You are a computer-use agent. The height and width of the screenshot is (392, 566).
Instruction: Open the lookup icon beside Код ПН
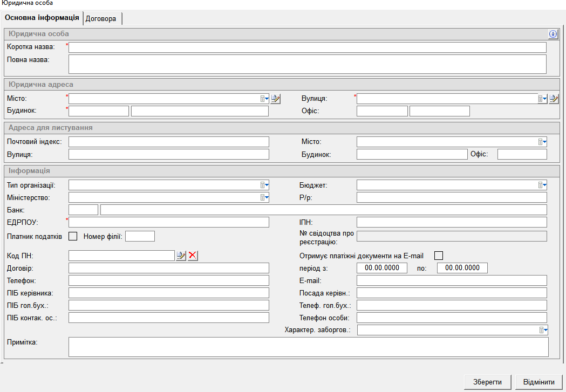pos(181,256)
